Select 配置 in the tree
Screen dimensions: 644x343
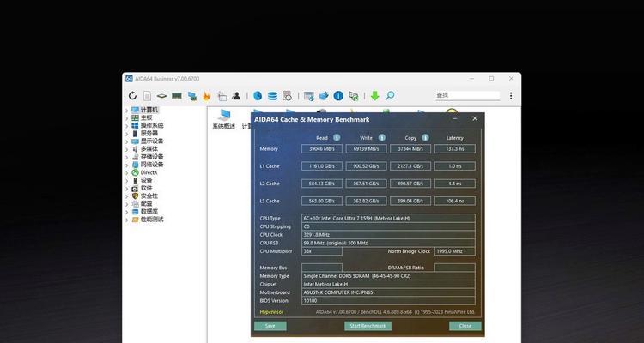[x=146, y=203]
